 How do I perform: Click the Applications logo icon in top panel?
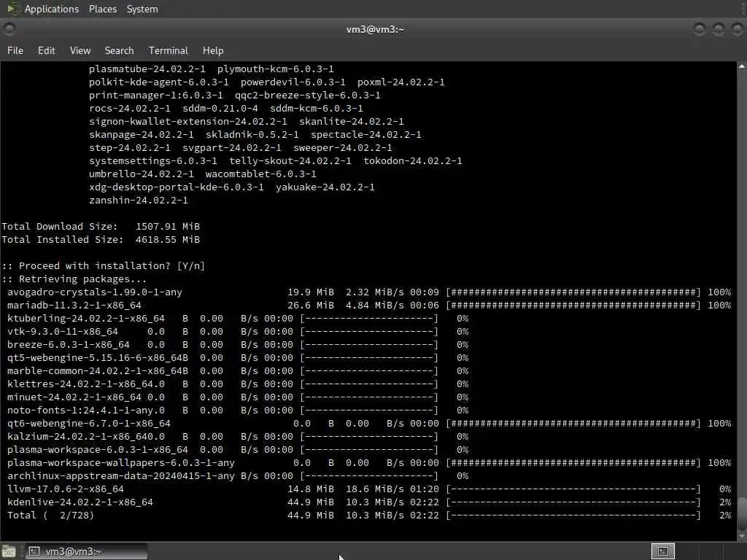[13, 9]
